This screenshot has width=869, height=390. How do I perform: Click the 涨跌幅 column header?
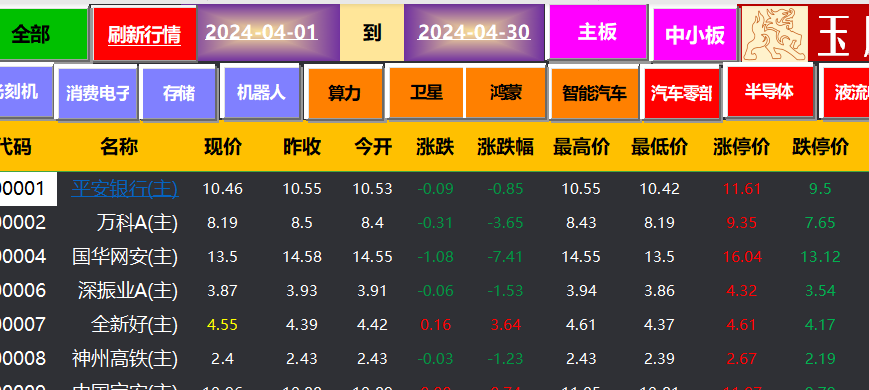(505, 147)
